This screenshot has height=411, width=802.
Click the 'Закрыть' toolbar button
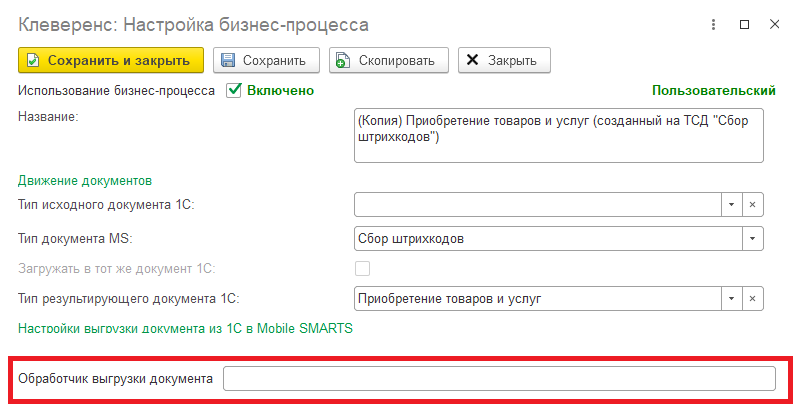[x=504, y=60]
